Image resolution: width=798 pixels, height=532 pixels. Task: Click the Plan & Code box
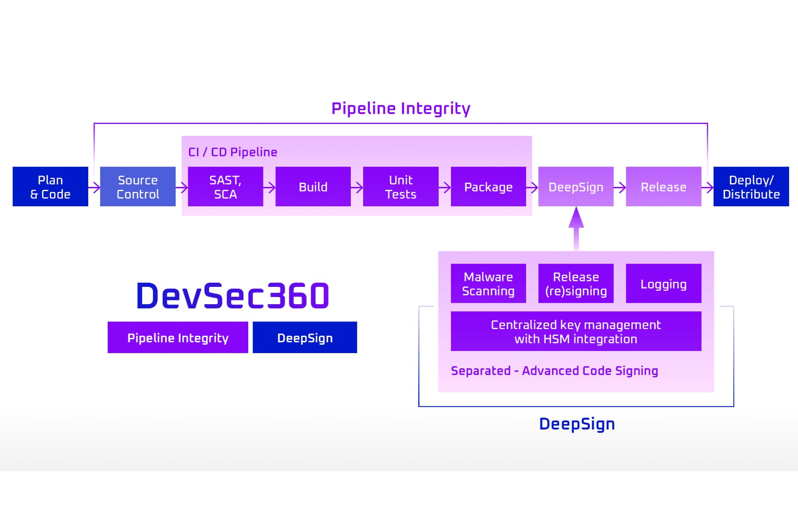click(x=50, y=186)
